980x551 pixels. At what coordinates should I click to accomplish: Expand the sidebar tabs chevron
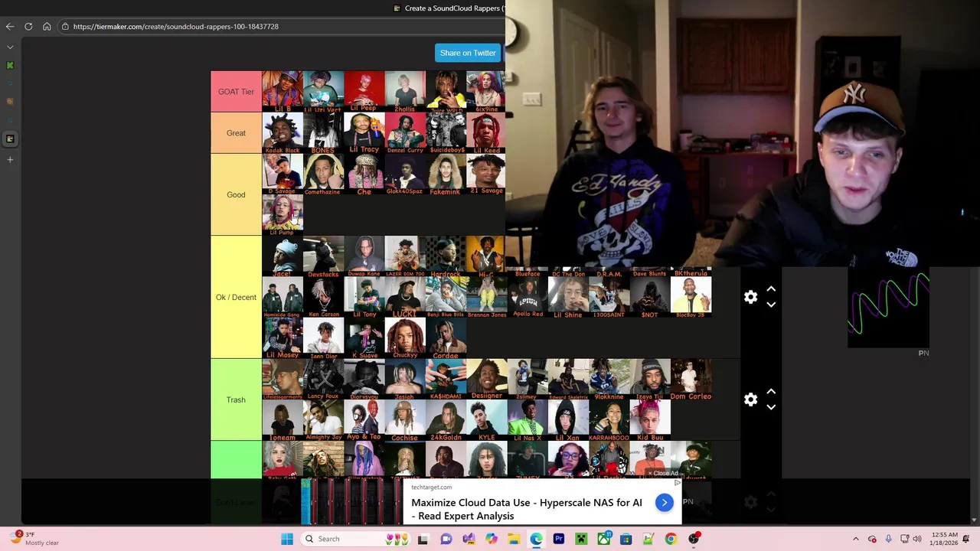[x=10, y=47]
